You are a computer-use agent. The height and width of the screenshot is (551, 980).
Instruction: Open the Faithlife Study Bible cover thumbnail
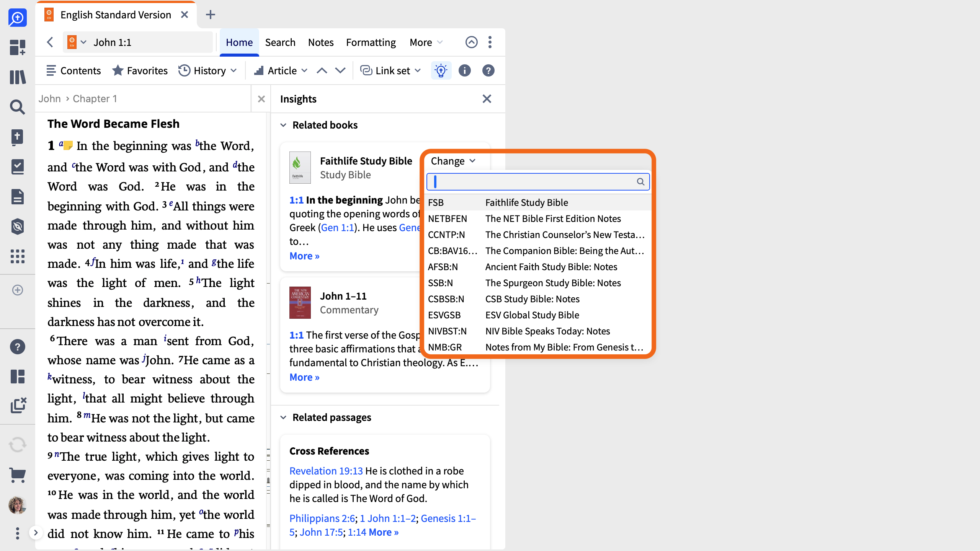tap(300, 168)
